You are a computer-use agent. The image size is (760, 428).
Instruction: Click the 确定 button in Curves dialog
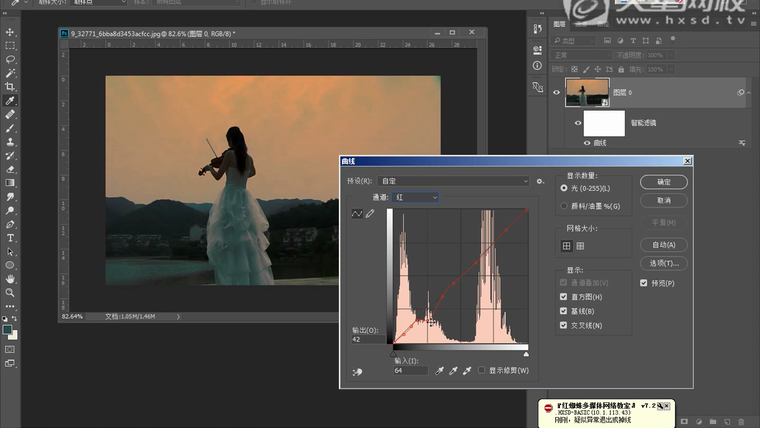click(x=664, y=182)
